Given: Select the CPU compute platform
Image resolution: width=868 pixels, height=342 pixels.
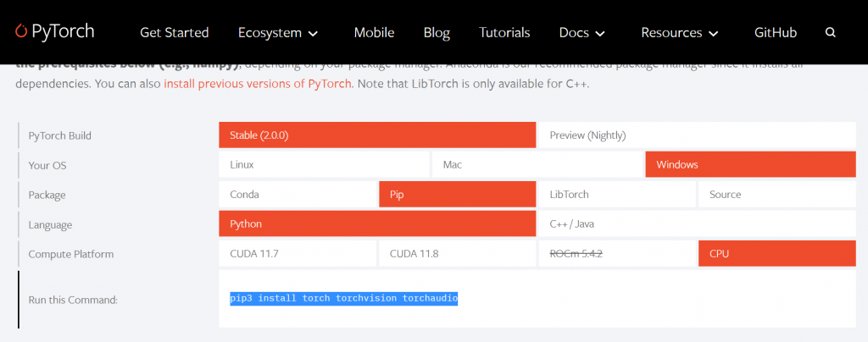Looking at the screenshot, I should click(777, 254).
